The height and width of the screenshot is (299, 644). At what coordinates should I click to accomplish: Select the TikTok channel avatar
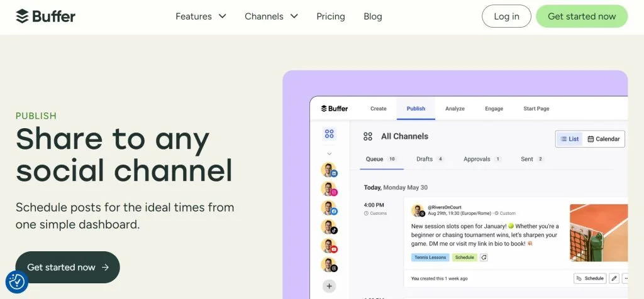tap(329, 227)
